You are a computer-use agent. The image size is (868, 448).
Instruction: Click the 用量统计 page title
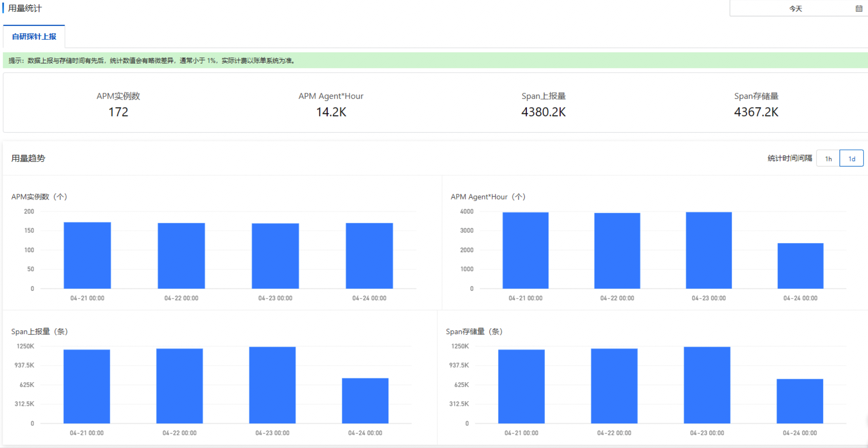click(25, 8)
